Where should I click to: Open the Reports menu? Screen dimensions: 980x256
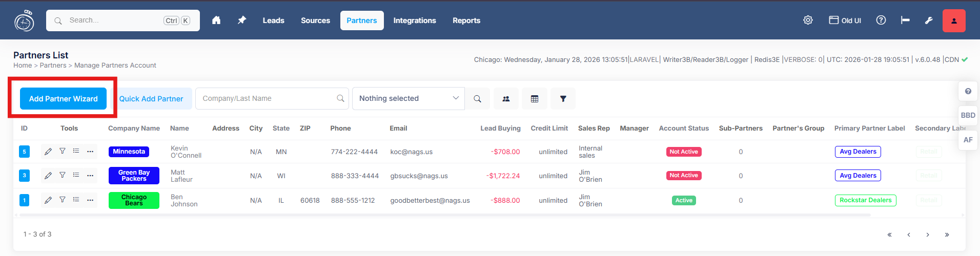[466, 20]
